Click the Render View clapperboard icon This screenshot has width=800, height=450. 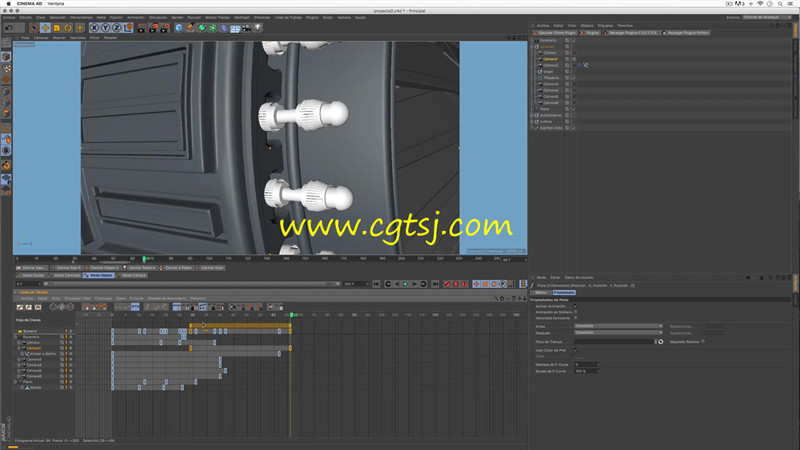click(x=142, y=28)
